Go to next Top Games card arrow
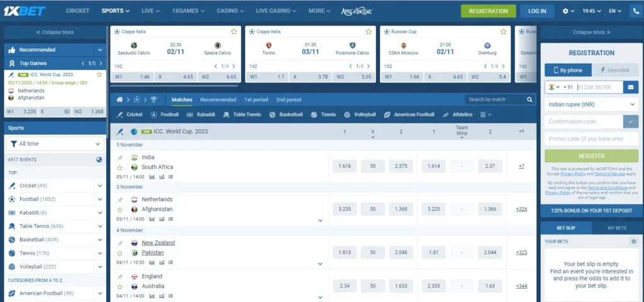644x302 pixels. click(101, 64)
